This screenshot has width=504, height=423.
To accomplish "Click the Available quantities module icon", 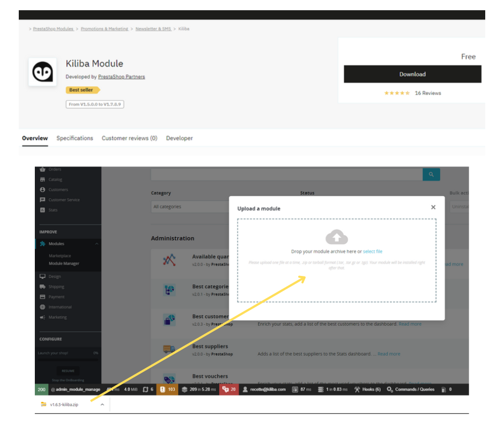I will [x=169, y=260].
